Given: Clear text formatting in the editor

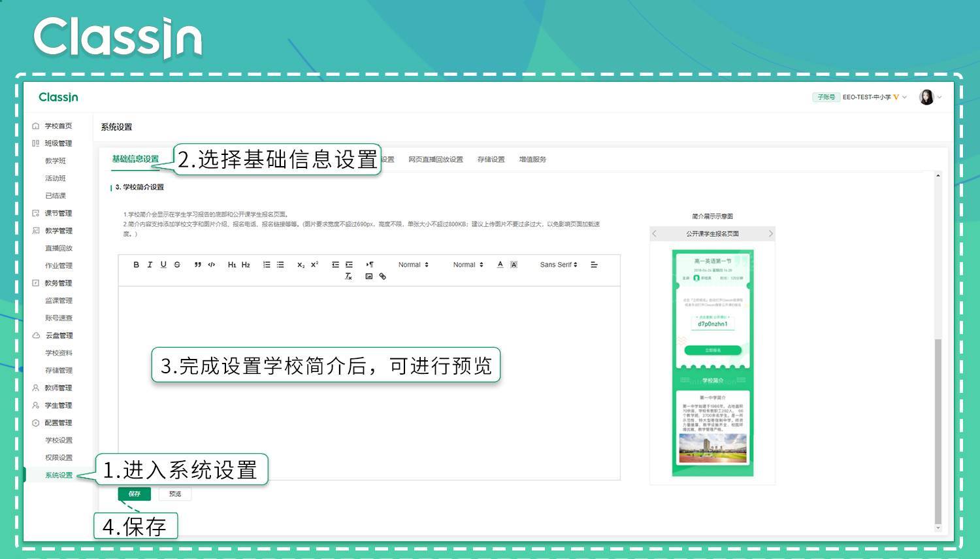Looking at the screenshot, I should point(349,277).
